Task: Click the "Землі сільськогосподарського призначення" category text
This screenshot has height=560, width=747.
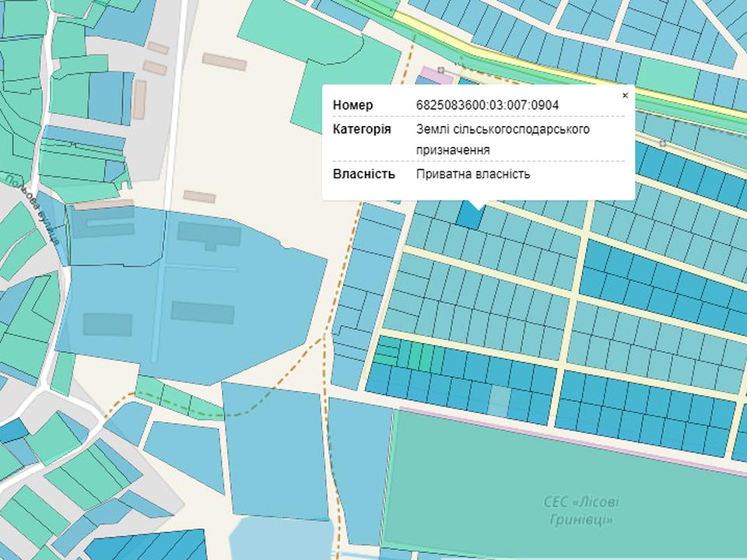Action: click(502, 138)
